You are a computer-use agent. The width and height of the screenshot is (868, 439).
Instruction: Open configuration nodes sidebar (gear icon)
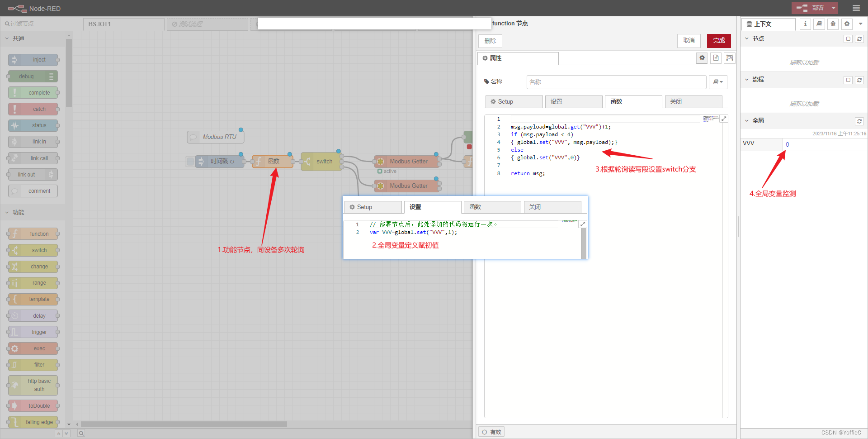coord(846,24)
